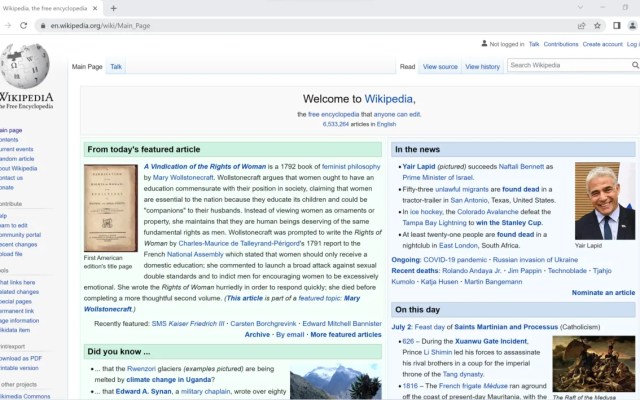Open the browser side panel icon
The height and width of the screenshot is (400, 640).
tap(617, 26)
